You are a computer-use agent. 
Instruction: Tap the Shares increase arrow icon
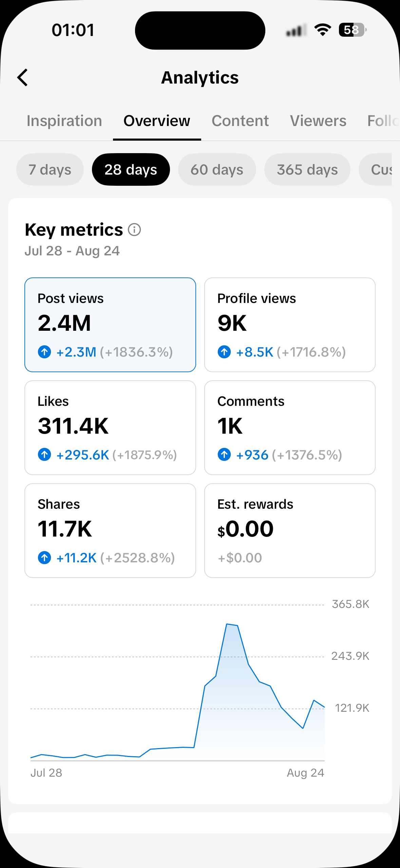[44, 558]
